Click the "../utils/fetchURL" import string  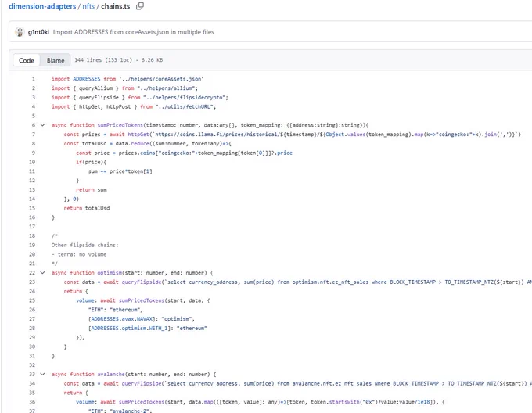(184, 106)
